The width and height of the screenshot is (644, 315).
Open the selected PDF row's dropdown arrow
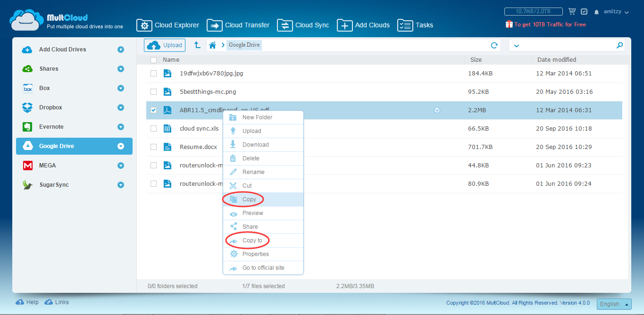437,110
